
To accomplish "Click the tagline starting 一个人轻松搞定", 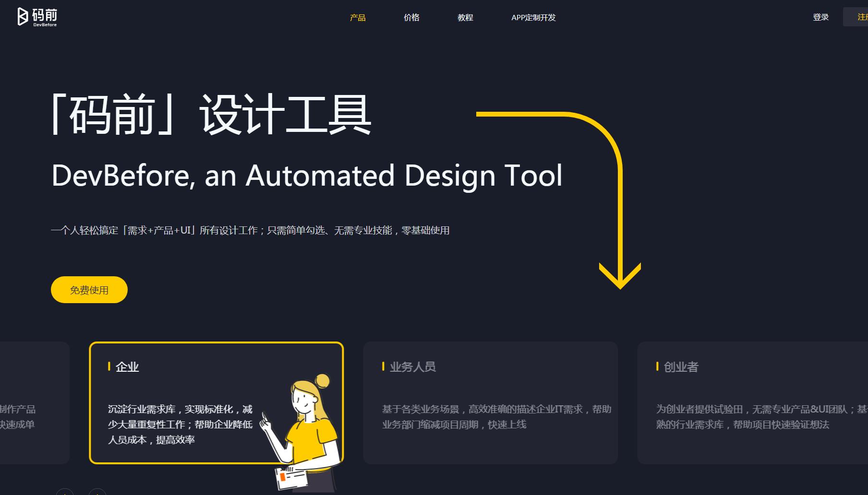I will 250,231.
